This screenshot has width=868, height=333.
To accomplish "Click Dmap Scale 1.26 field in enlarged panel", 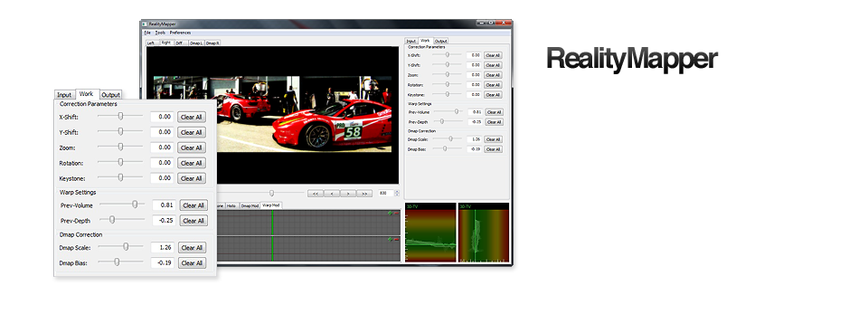I will [x=163, y=248].
